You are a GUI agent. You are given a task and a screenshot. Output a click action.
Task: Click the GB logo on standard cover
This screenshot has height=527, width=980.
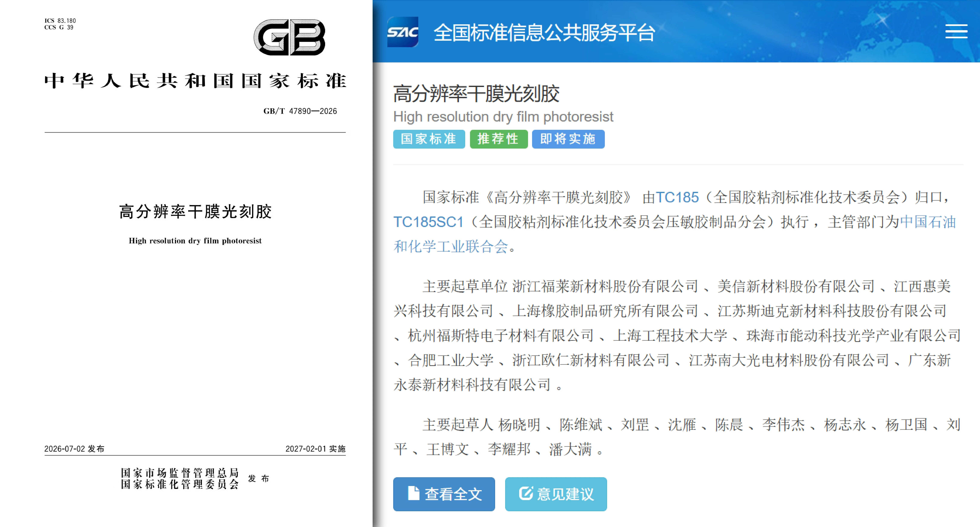tap(289, 37)
